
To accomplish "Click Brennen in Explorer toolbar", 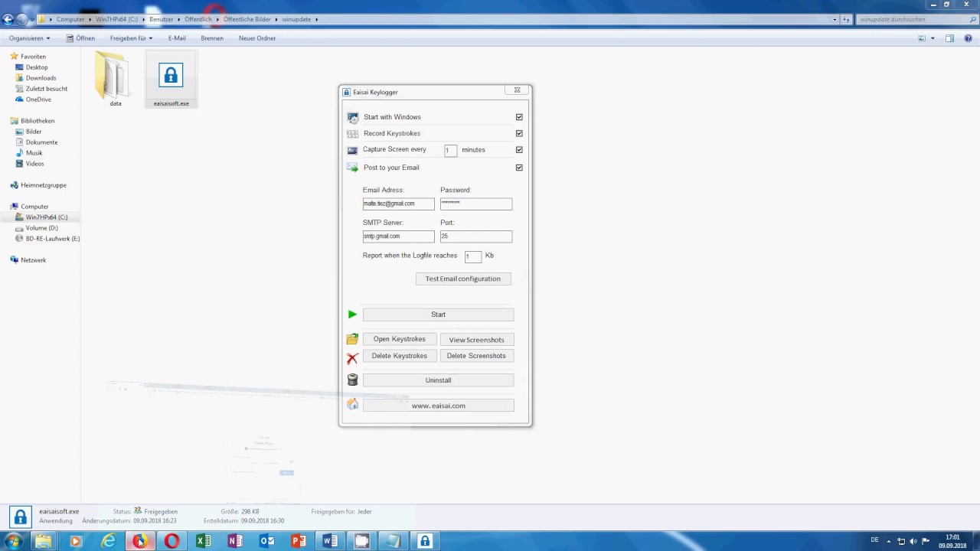I will [x=212, y=38].
